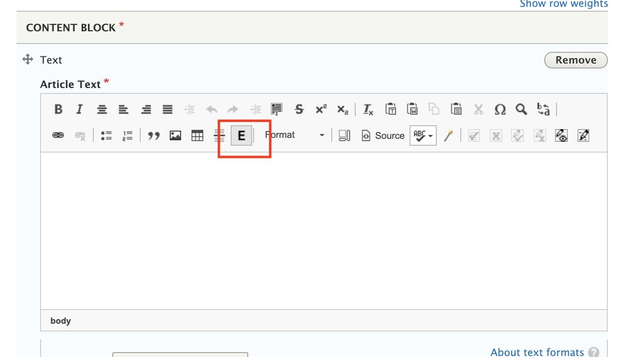Insert a hyperlink with the chain icon
The height and width of the screenshot is (357, 644).
pos(58,135)
